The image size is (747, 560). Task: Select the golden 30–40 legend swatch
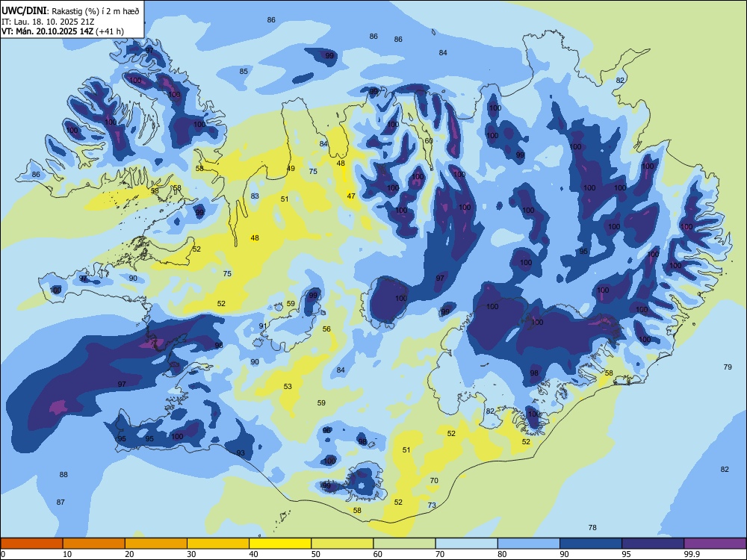tap(218, 544)
